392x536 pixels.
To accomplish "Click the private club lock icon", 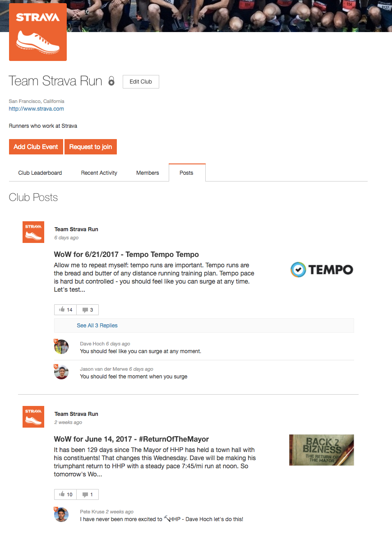I will pos(111,81).
